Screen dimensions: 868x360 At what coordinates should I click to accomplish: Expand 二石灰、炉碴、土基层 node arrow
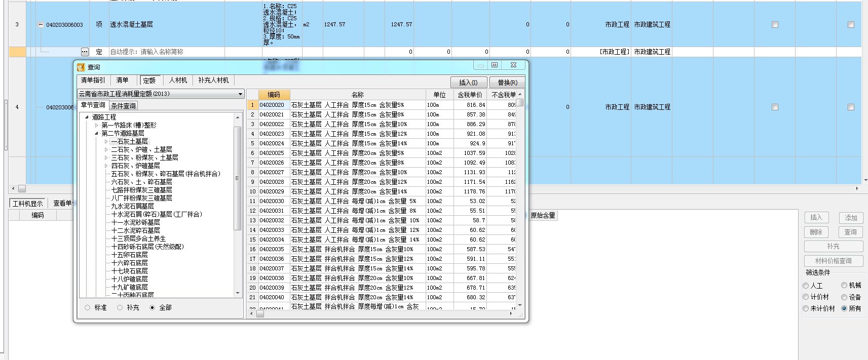[x=106, y=149]
